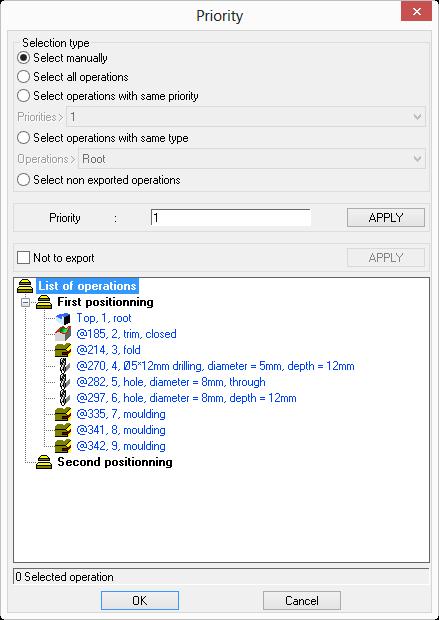Click the fold icon beside @214
Image resolution: width=439 pixels, height=620 pixels.
(x=63, y=350)
